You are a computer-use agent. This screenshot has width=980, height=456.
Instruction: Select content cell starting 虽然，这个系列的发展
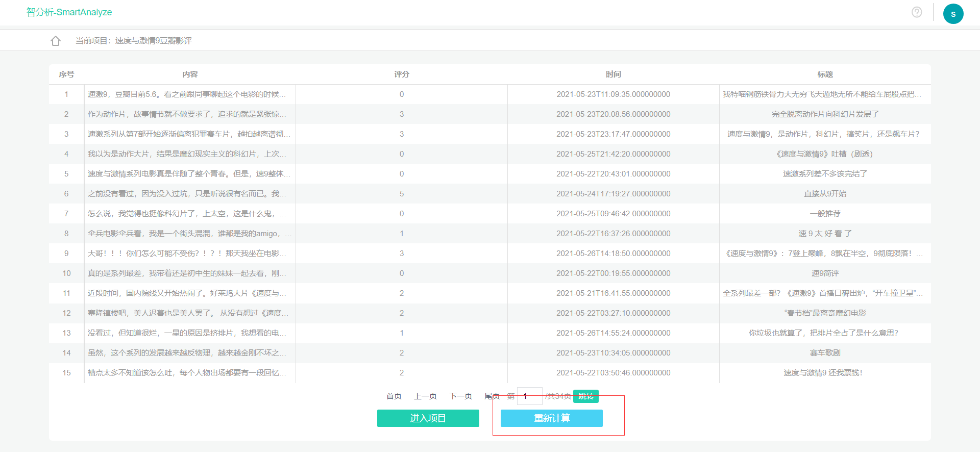coord(190,353)
